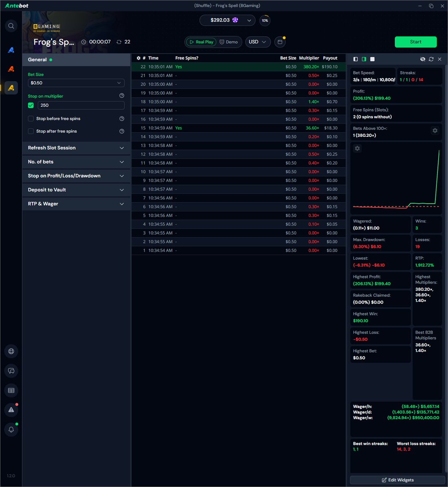
Task: Select bet row 18 with 1.40× multiplier
Action: 238,102
